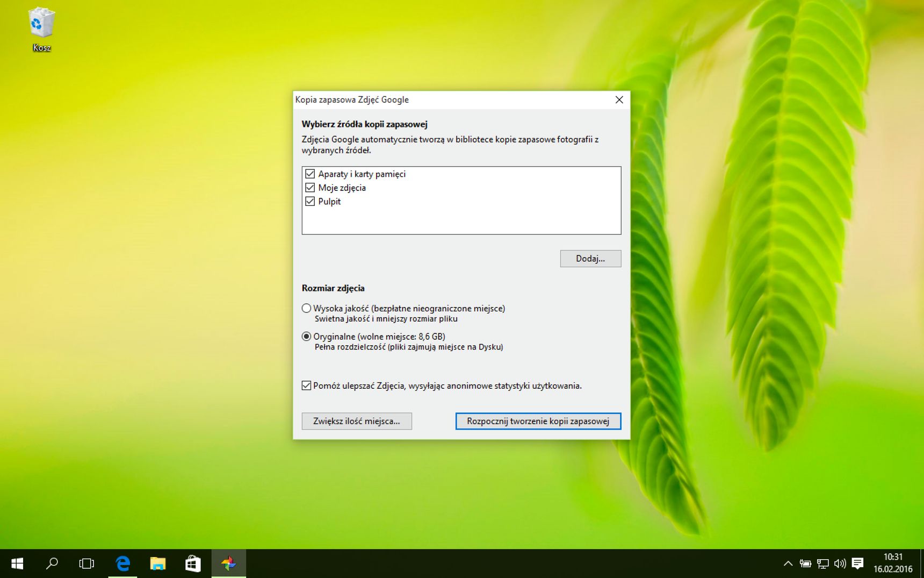The width and height of the screenshot is (924, 578).
Task: Open volume speaker tray icon
Action: click(x=840, y=563)
